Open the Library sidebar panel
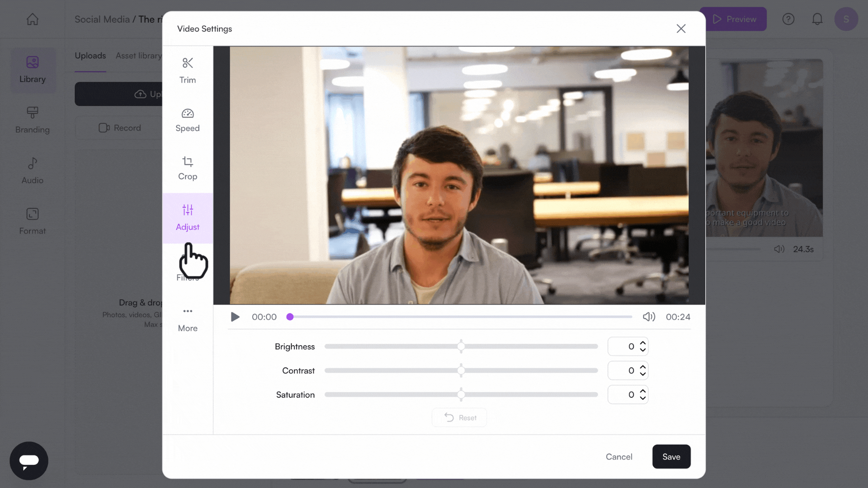868x488 pixels. [33, 70]
